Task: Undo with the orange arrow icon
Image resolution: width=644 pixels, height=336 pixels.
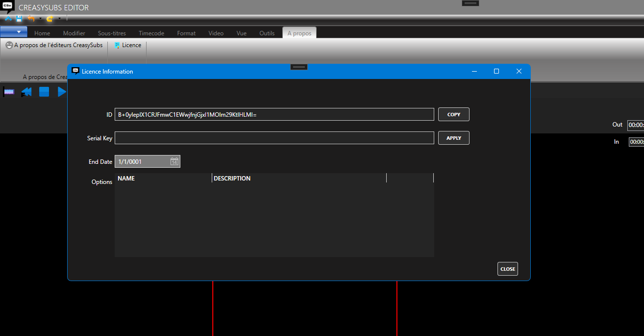Action: click(31, 19)
